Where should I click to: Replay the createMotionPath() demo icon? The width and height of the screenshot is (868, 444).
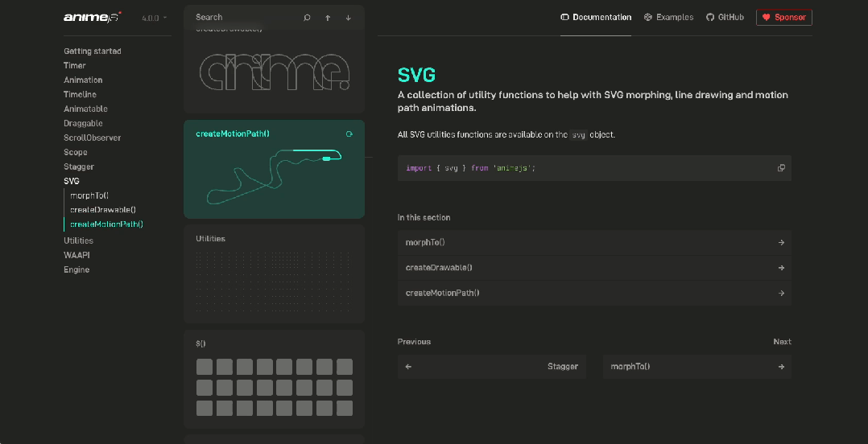[349, 134]
